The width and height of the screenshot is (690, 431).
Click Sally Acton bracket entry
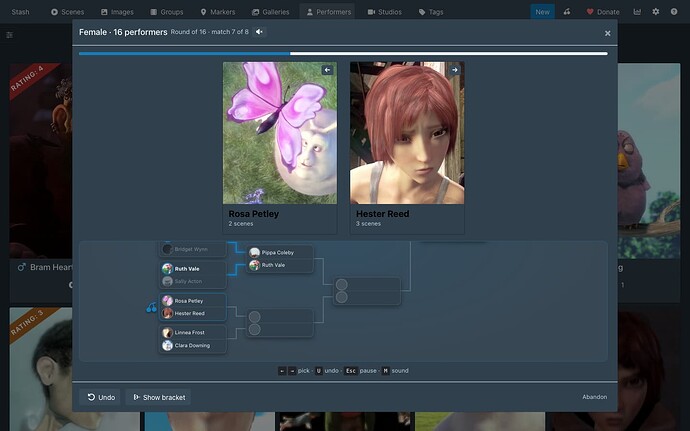193,281
